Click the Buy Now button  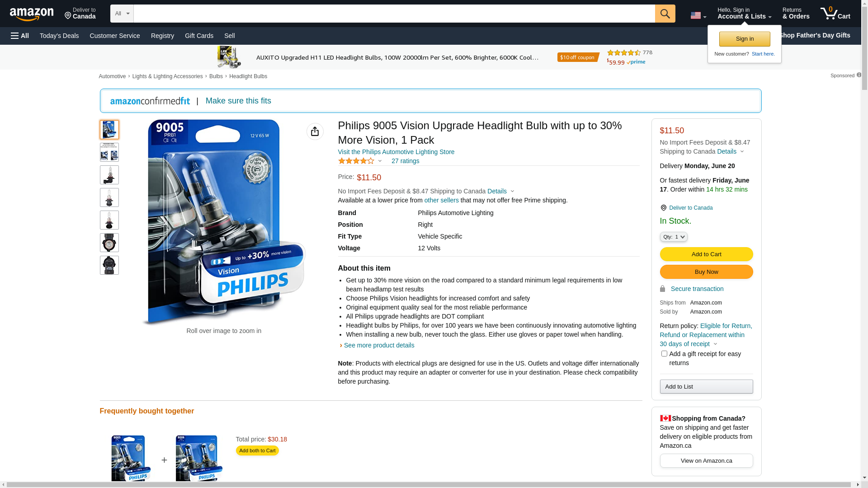[706, 272]
